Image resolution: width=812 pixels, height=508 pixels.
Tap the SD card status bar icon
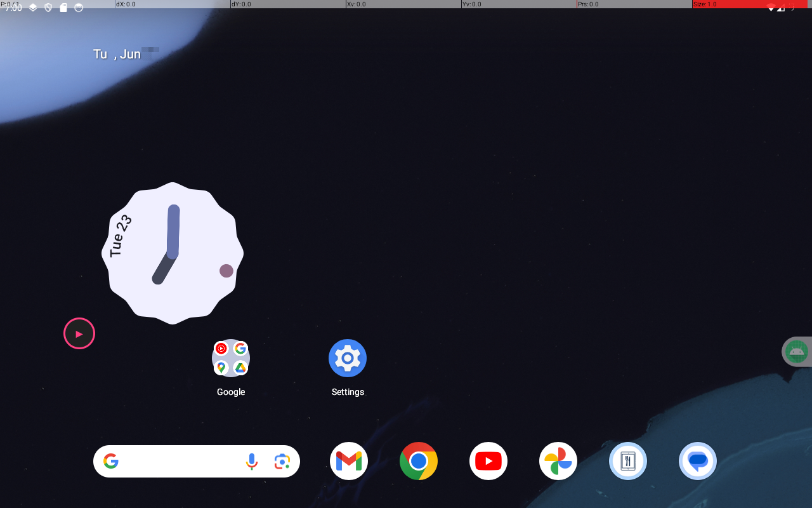(x=63, y=8)
